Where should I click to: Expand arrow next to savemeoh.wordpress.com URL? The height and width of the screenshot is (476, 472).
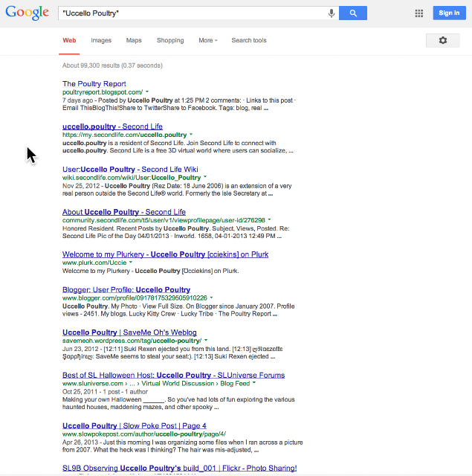pos(206,340)
